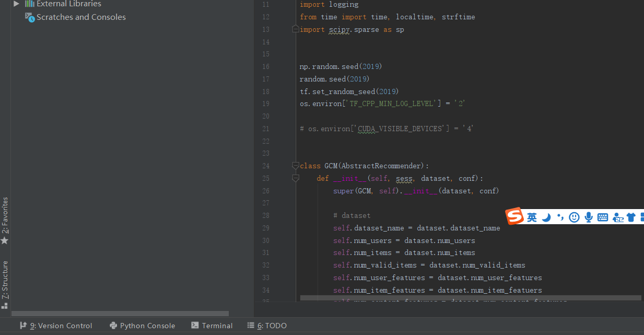Open the Python Console tab
Screen dimensions: 644x335
click(x=142, y=326)
